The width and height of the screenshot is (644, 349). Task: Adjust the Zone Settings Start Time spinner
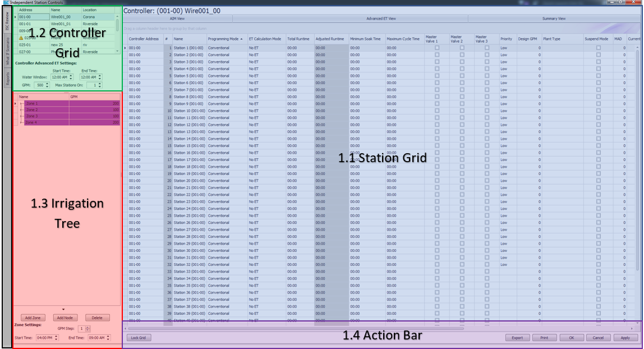tap(56, 338)
